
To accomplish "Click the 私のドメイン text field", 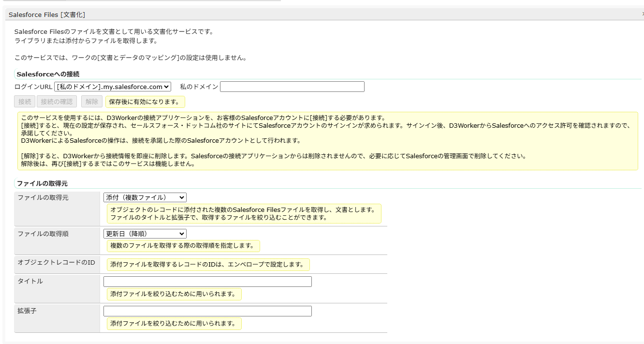I will click(292, 87).
